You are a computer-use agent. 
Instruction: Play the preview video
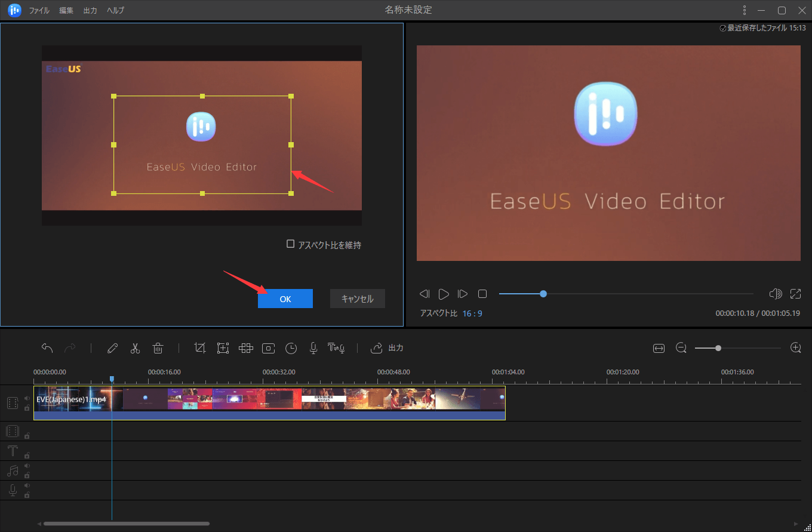[444, 294]
